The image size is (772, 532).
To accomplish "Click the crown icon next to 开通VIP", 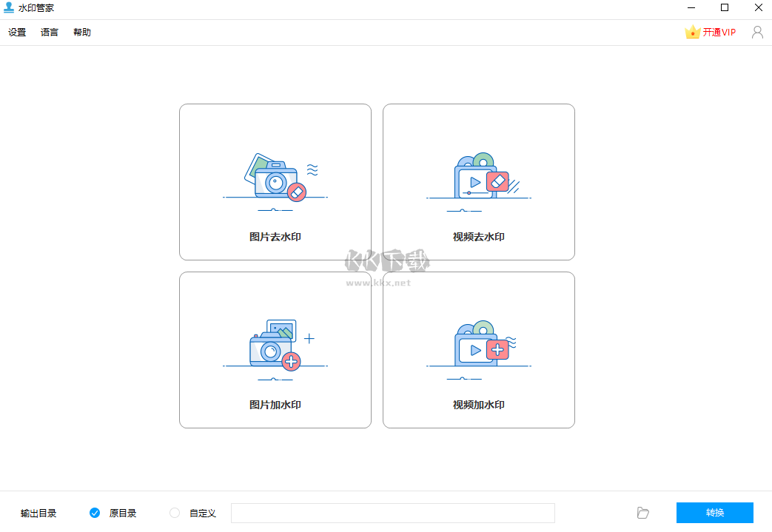I will pos(692,32).
